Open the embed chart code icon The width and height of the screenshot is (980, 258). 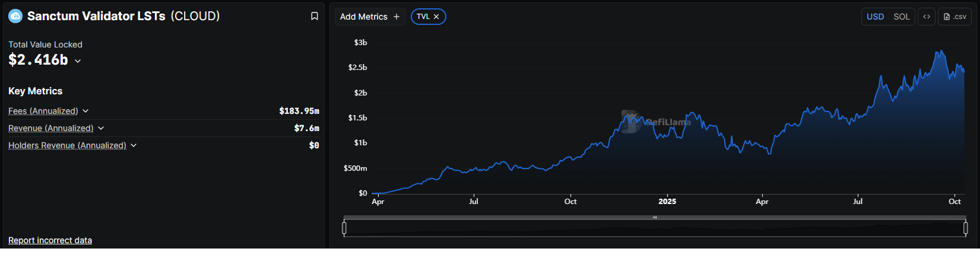pyautogui.click(x=927, y=17)
